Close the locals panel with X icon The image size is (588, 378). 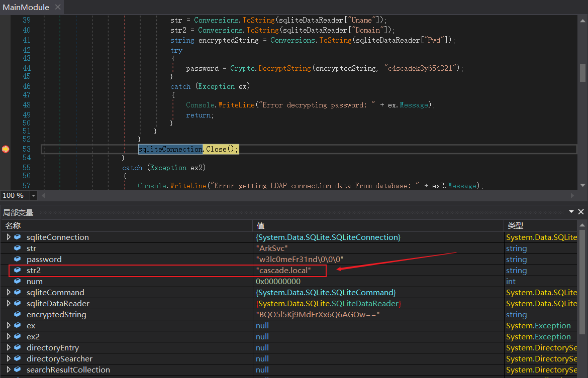(x=581, y=212)
